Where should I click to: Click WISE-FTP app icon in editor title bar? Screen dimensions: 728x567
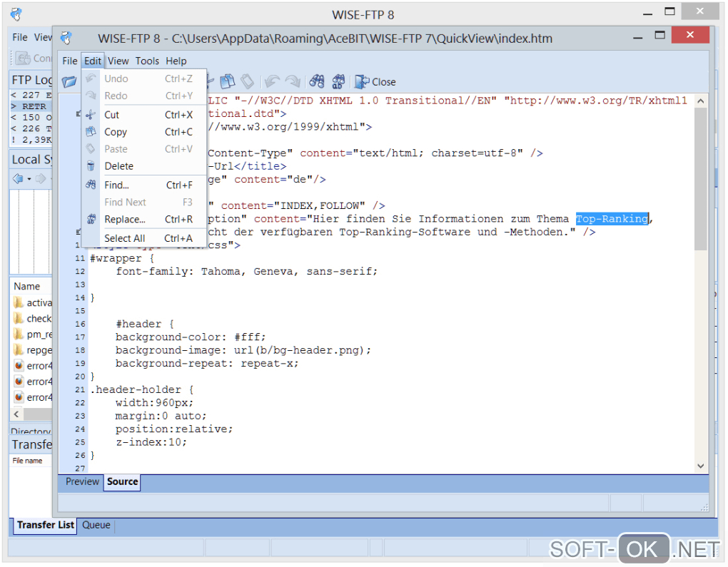point(66,38)
